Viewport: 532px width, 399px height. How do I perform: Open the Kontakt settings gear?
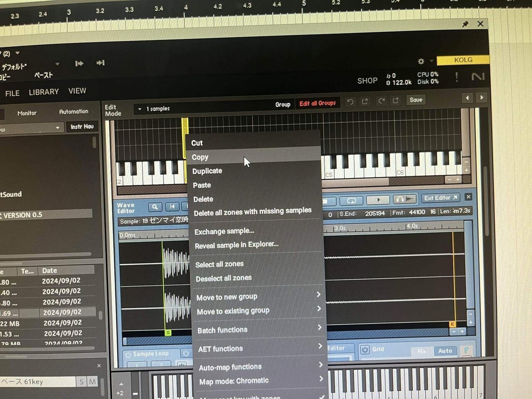421,61
